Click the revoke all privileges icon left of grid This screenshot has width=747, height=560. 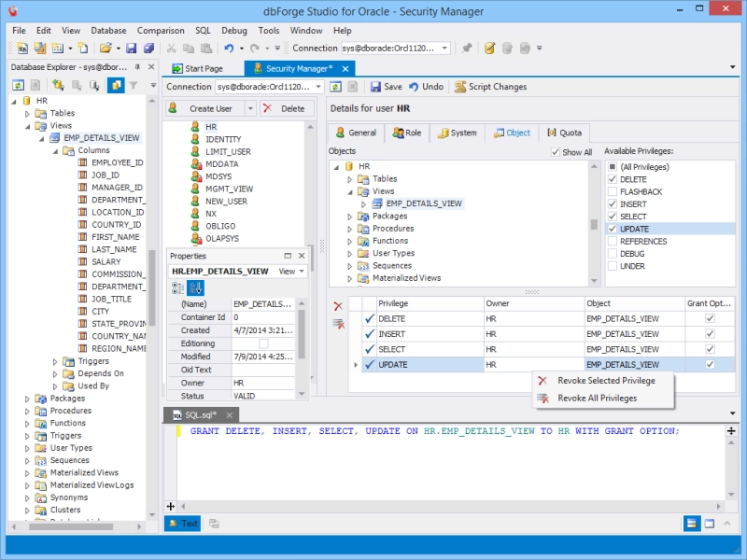click(338, 324)
